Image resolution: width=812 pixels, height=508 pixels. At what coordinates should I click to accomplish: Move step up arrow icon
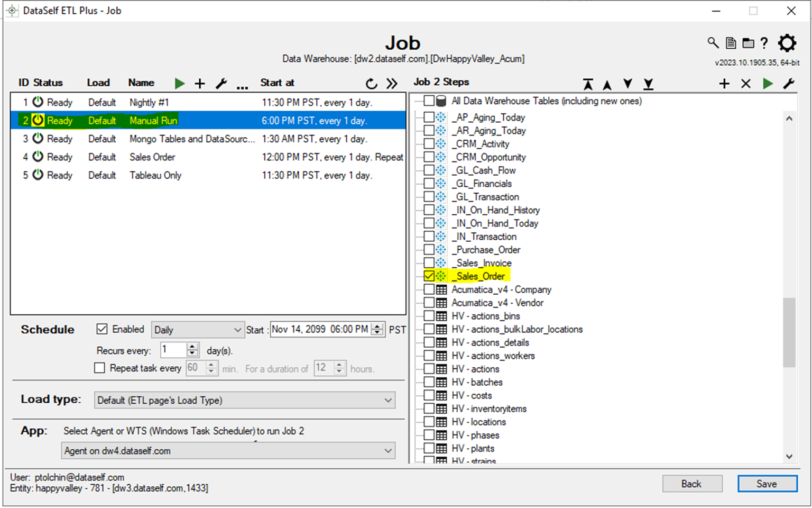tap(607, 85)
